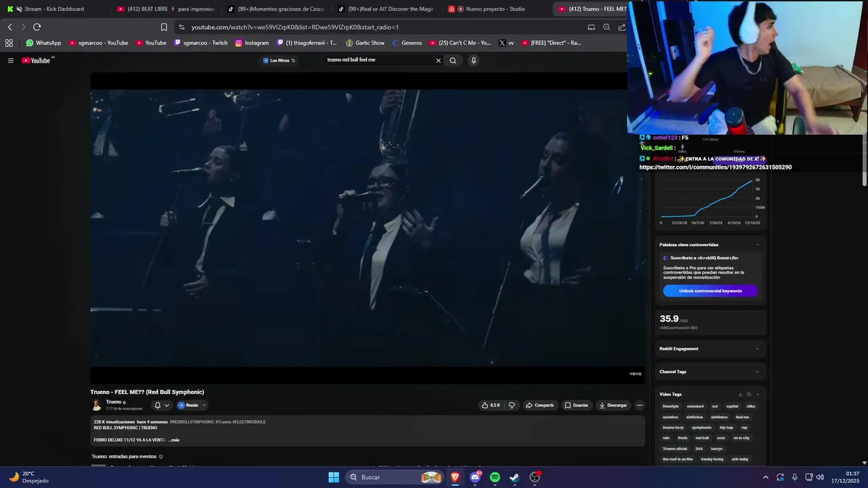Copy the Video Tags to clipboard
This screenshot has width=868, height=488.
pos(749,394)
